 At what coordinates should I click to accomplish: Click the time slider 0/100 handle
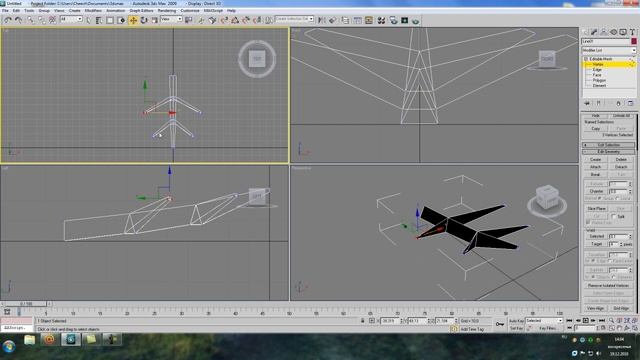click(26, 304)
